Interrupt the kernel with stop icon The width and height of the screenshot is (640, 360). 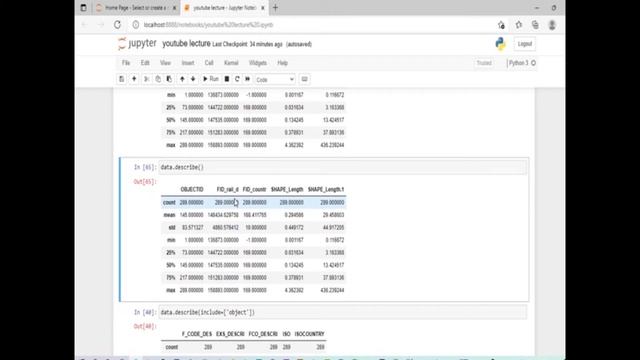point(227,79)
